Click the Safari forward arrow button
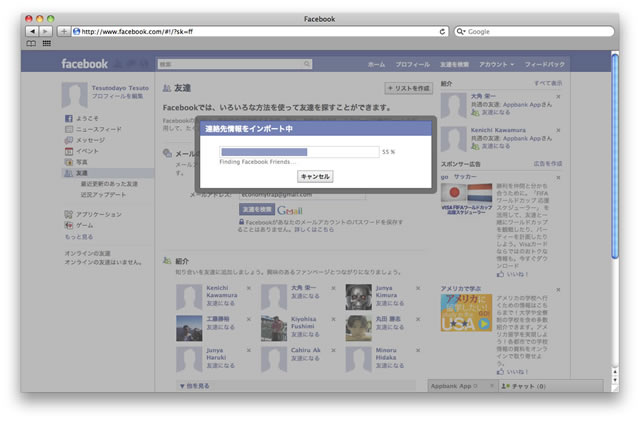 point(45,31)
